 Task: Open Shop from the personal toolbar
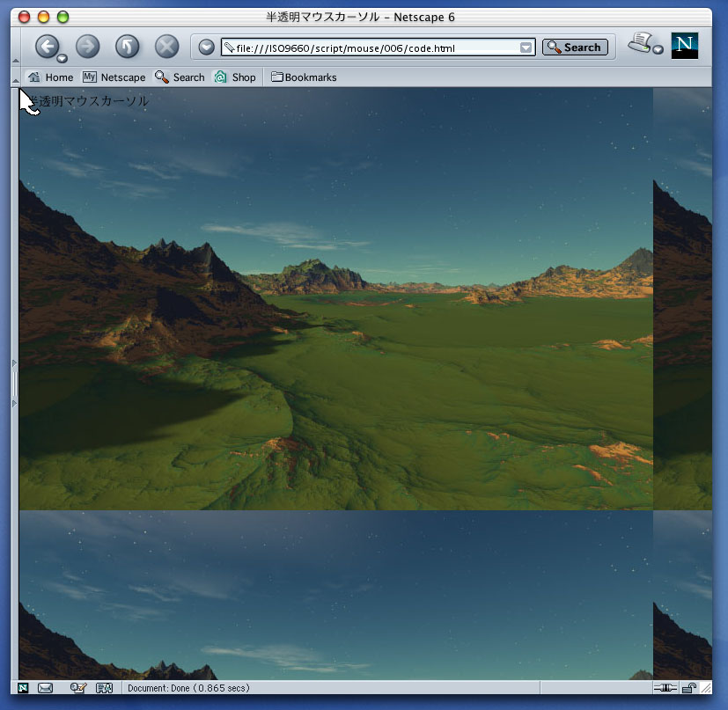click(235, 77)
